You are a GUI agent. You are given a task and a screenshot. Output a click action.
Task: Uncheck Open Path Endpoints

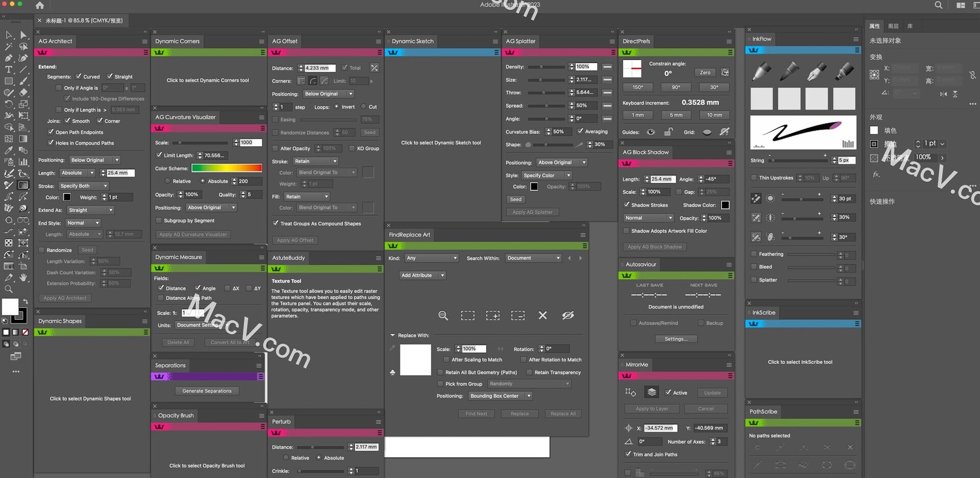point(51,132)
